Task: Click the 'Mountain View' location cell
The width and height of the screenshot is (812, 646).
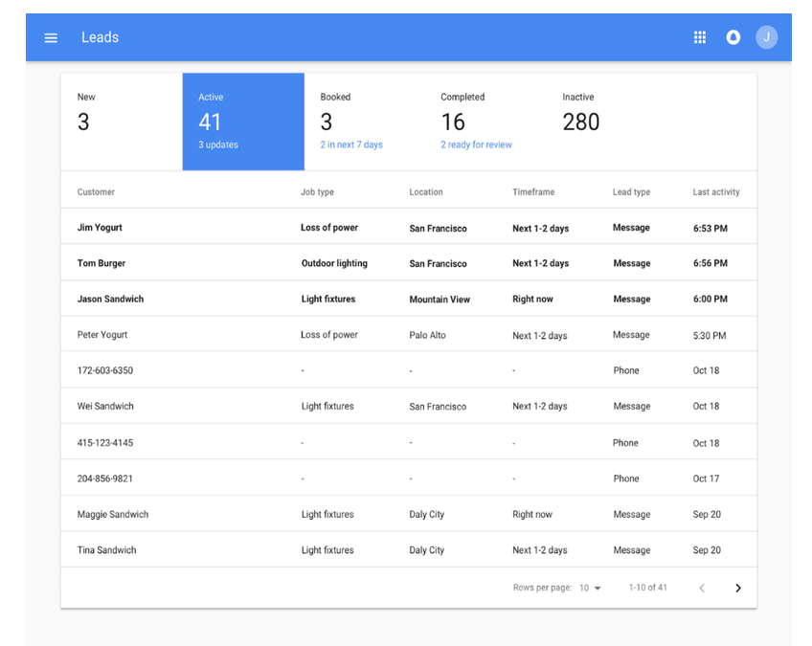Action: point(440,300)
